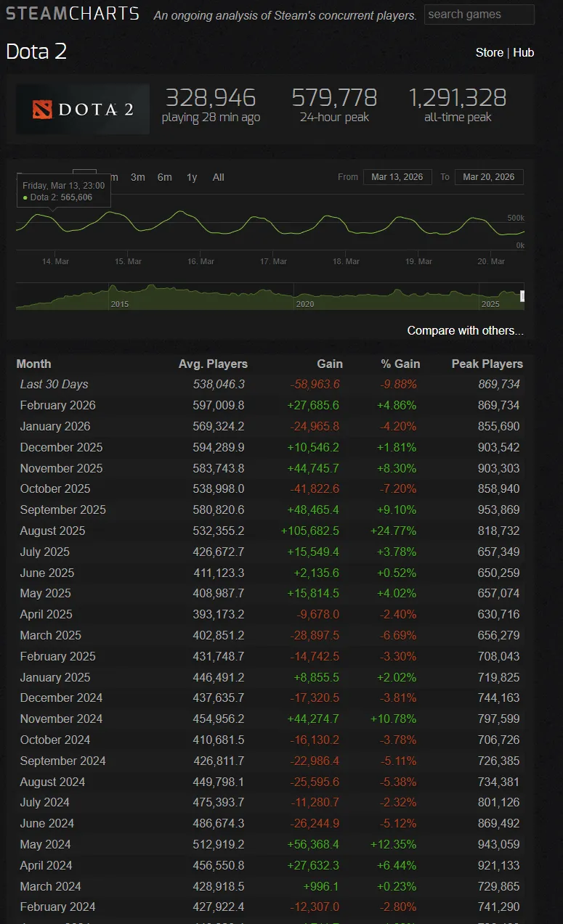Click the 393,173.2 April 2025 average
This screenshot has height=924, width=563.
(219, 614)
